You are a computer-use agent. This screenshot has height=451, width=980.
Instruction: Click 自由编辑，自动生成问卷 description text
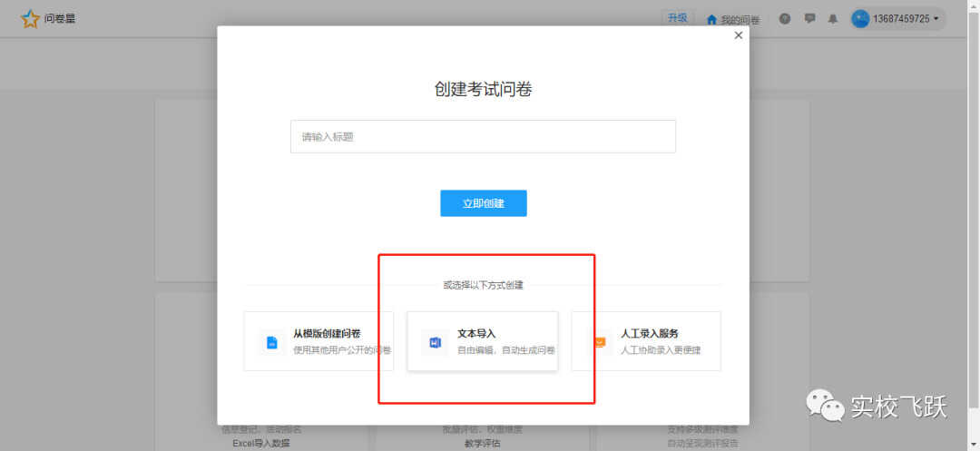(x=506, y=349)
